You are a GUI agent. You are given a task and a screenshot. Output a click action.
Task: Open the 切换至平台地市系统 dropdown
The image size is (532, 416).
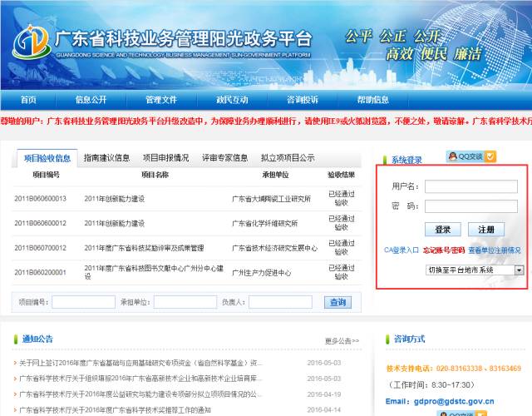(475, 270)
